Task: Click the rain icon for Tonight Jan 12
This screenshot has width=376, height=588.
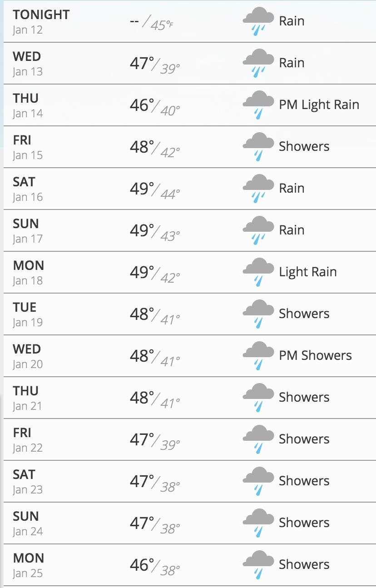Action: pos(258,21)
